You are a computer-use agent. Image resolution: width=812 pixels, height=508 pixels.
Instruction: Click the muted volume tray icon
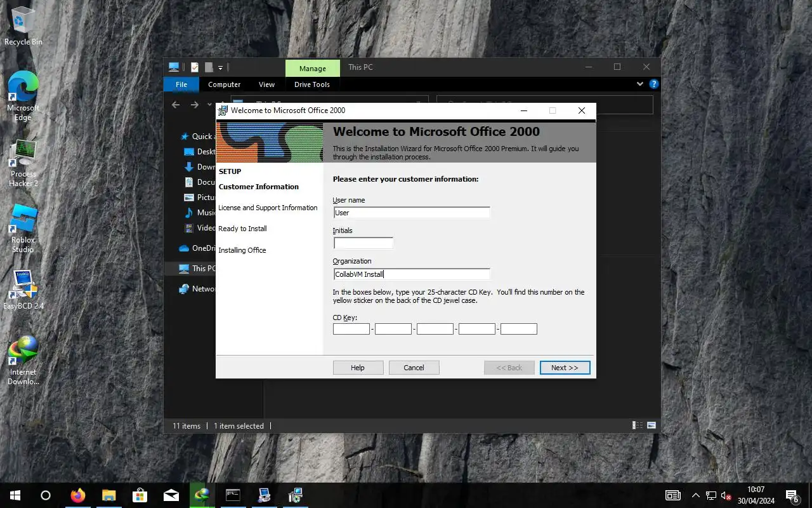727,495
